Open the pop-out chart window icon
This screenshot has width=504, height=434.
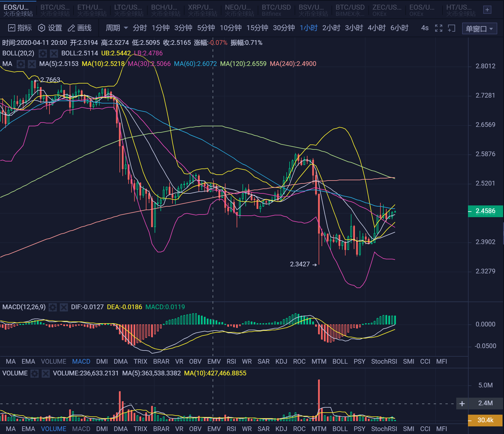point(451,28)
